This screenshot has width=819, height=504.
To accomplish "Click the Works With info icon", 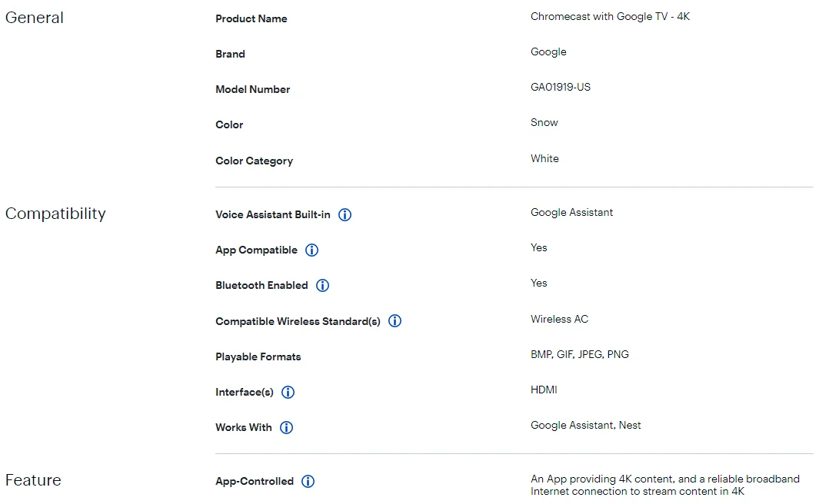I will (x=286, y=427).
